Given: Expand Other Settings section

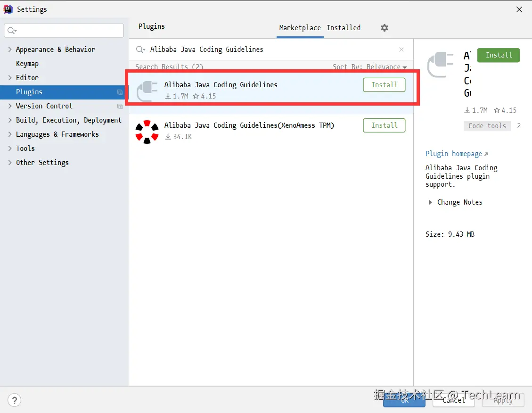Looking at the screenshot, I should tap(10, 163).
